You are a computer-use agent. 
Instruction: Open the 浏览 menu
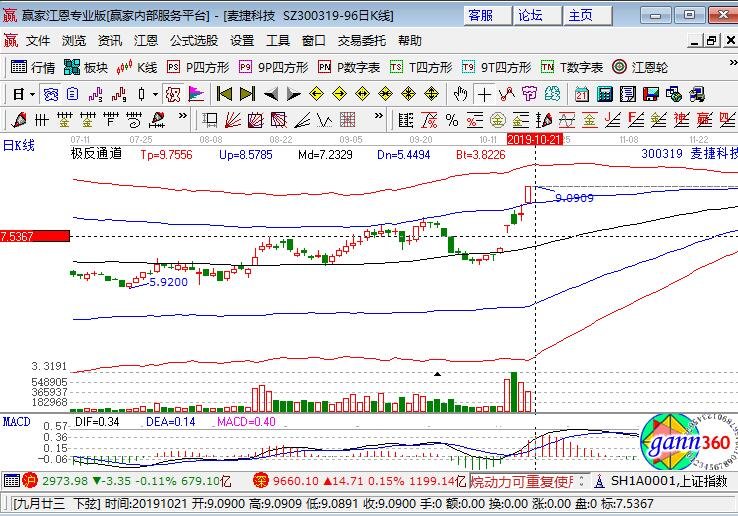coord(74,40)
